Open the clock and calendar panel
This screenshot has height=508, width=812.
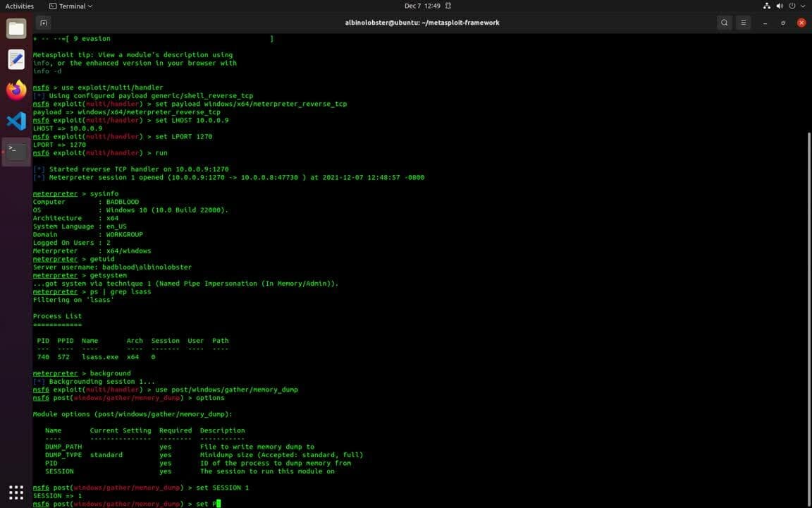click(422, 6)
